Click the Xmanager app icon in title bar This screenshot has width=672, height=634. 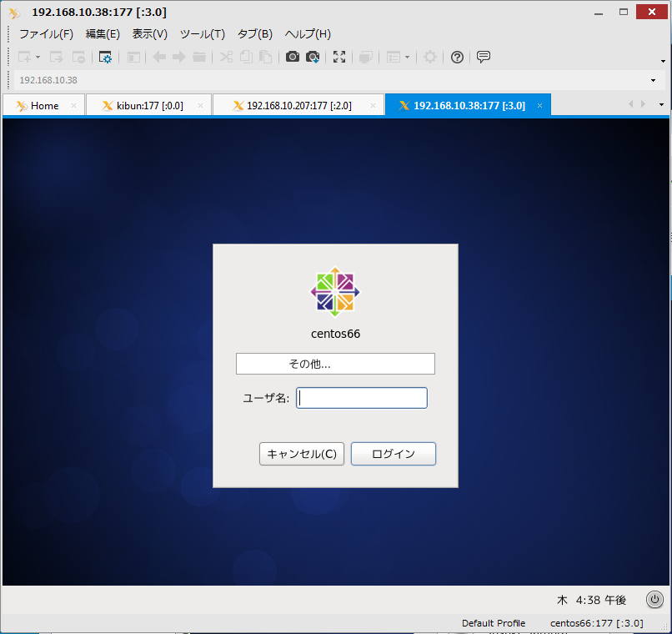[x=14, y=13]
